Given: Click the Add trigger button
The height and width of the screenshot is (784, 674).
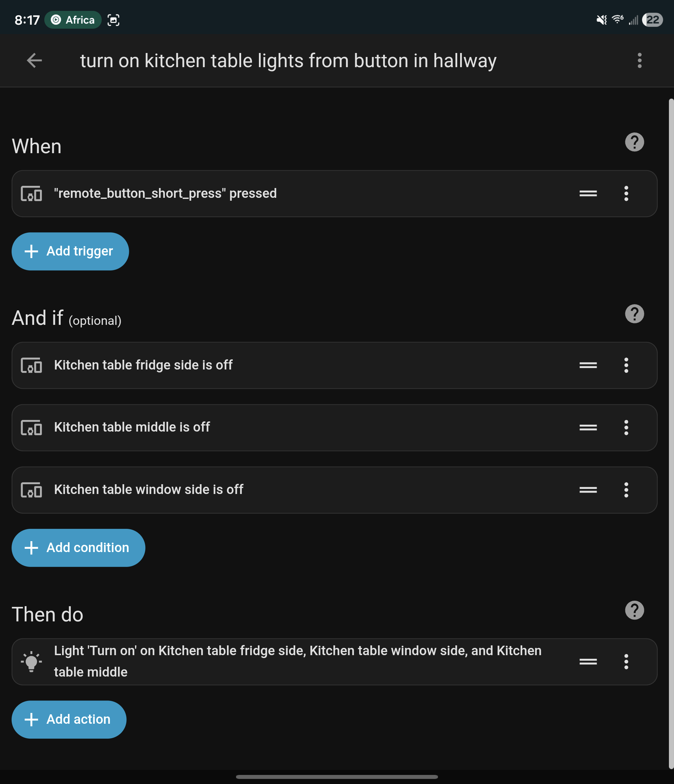Looking at the screenshot, I should (x=70, y=251).
